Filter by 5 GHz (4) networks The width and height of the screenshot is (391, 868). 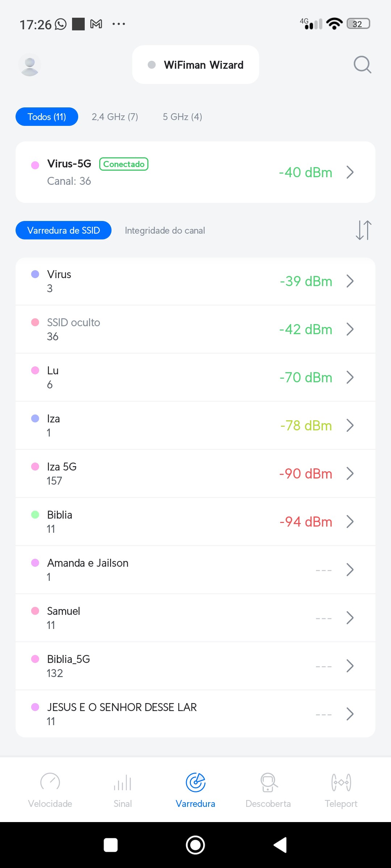pos(182,117)
